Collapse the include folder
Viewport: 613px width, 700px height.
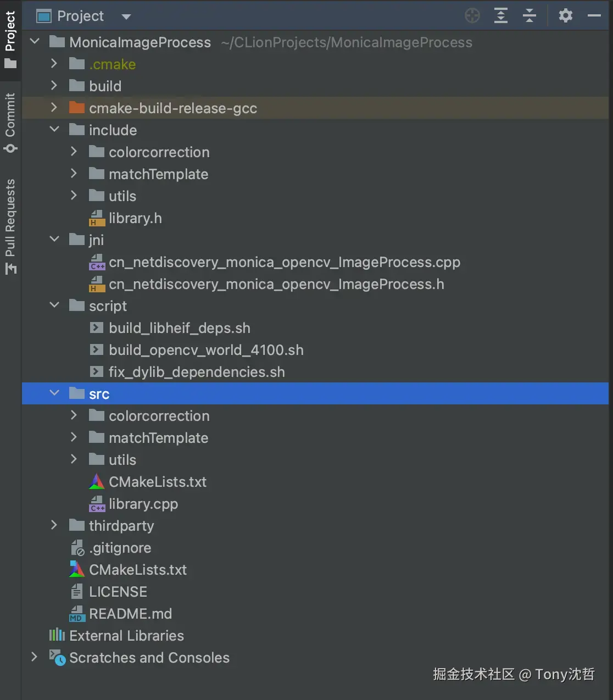54,130
